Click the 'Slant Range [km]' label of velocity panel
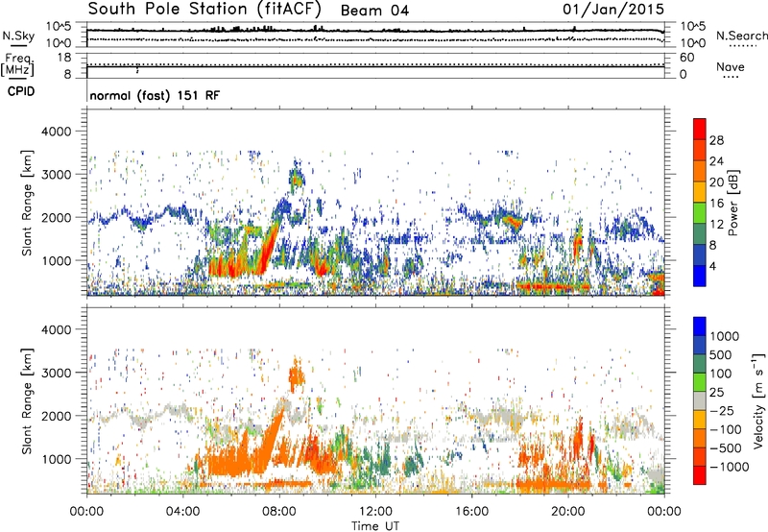 [x=27, y=400]
